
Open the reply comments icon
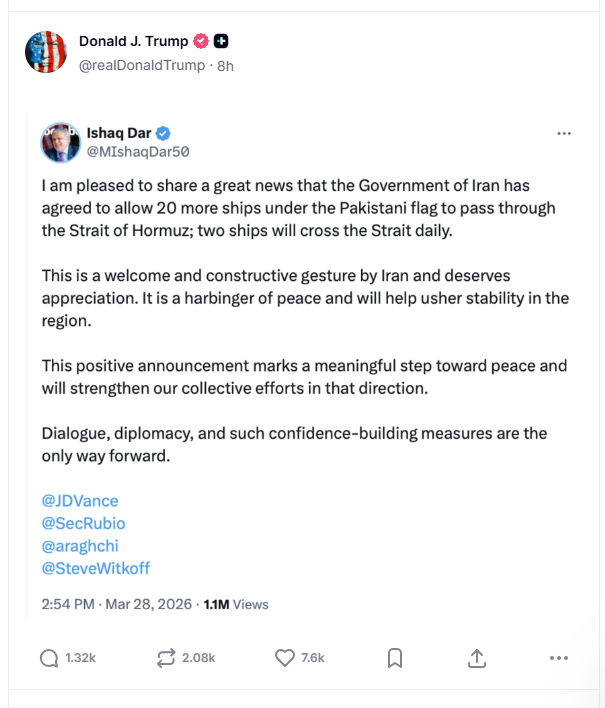point(49,657)
